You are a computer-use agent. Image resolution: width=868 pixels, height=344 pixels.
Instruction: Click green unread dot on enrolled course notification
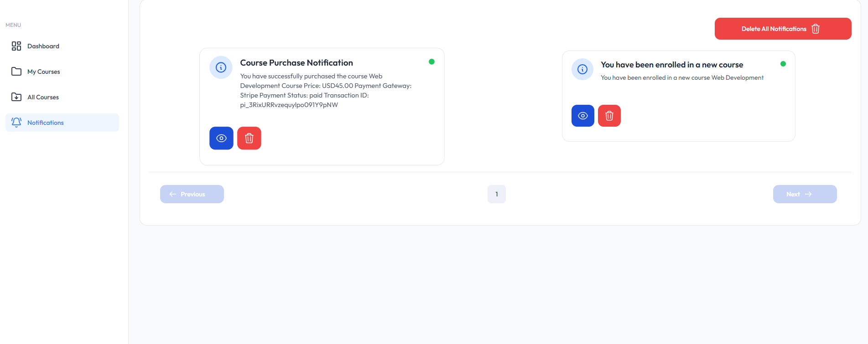[783, 64]
